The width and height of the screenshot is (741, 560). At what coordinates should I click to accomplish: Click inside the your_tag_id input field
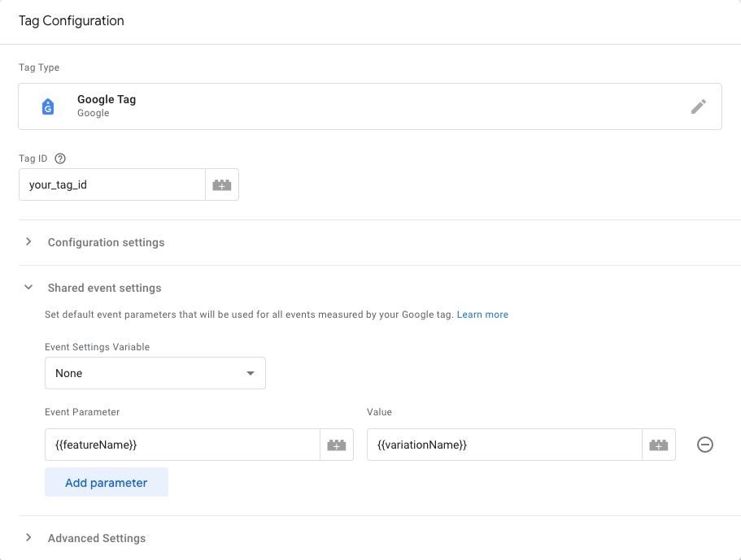tap(111, 184)
